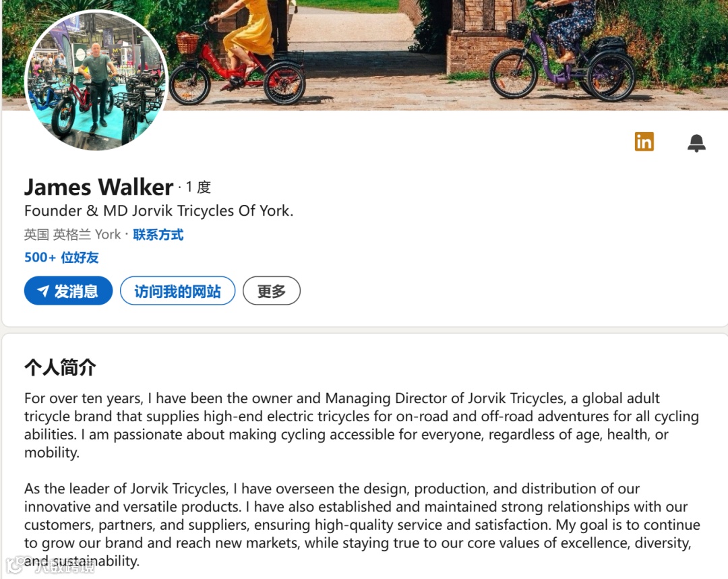View the 500+ 位好友 connections link
Viewport: 728px width, 579px height.
[x=61, y=257]
